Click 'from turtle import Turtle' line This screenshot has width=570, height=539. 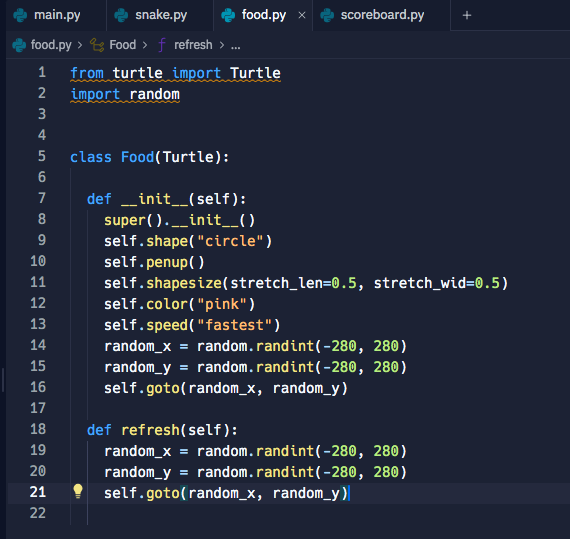[x=175, y=73]
